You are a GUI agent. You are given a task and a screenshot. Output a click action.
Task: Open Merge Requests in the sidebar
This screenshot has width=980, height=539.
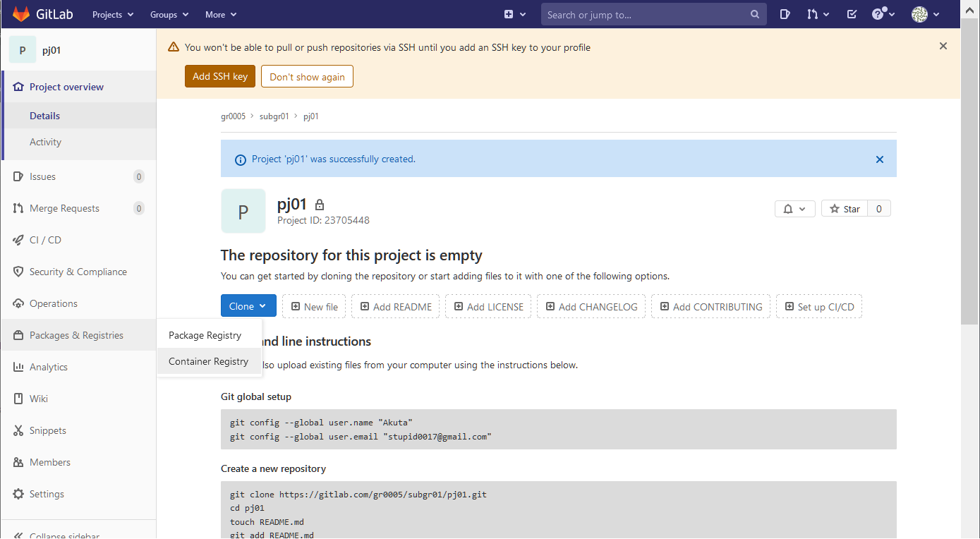click(x=78, y=208)
